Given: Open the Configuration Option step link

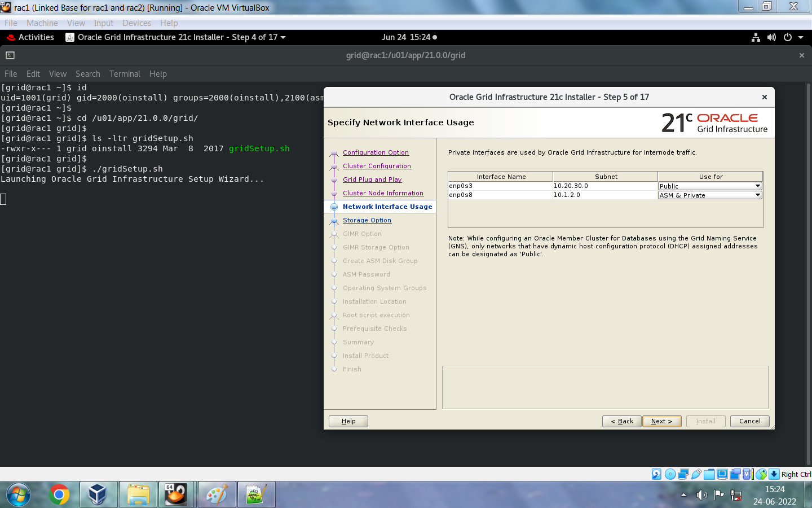Looking at the screenshot, I should 376,152.
